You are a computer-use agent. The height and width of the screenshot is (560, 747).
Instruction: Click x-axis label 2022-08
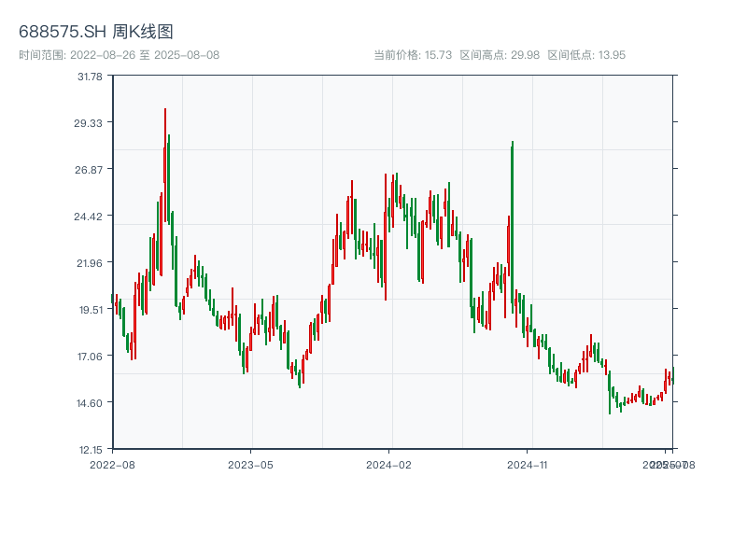coord(112,465)
